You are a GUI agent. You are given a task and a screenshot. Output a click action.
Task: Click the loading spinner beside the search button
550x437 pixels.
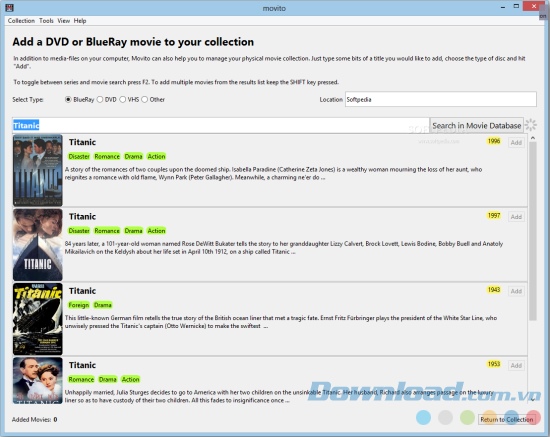click(x=531, y=125)
